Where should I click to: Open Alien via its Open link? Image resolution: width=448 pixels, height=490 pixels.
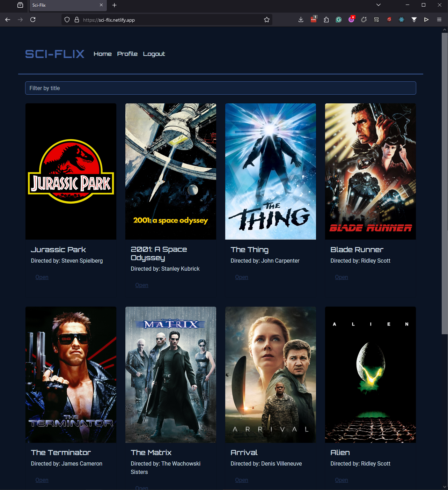(341, 480)
